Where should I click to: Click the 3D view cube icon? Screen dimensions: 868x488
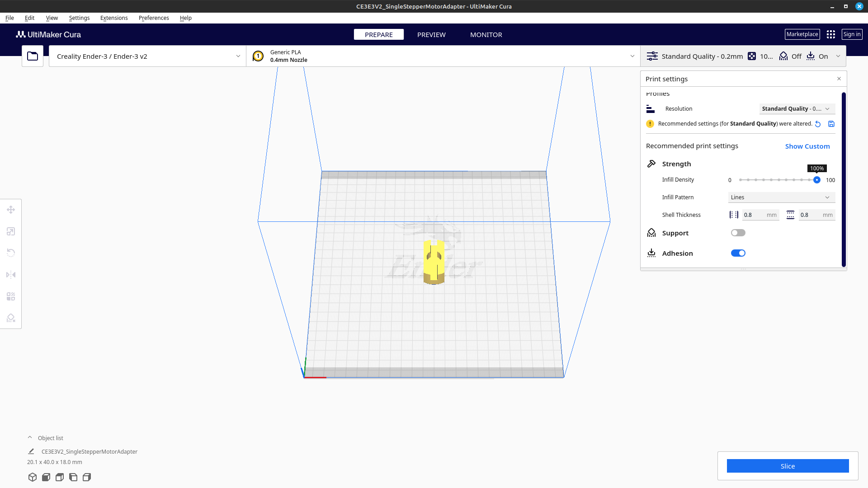tap(33, 477)
